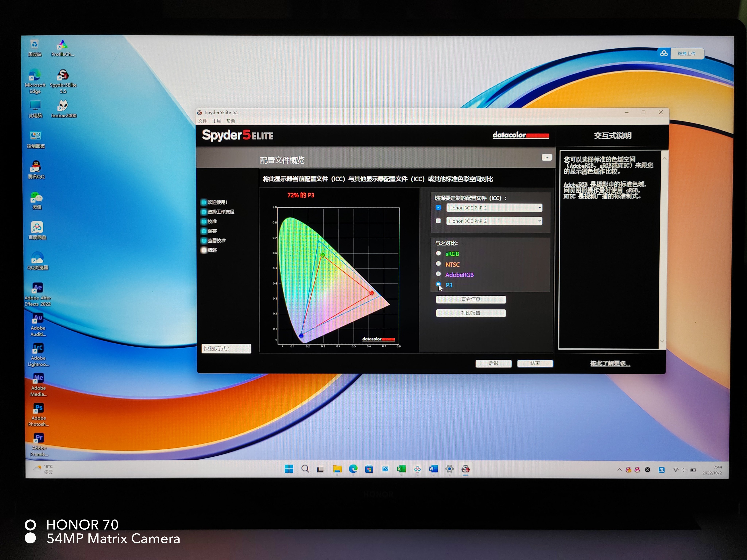This screenshot has height=560, width=747.
Task: Open the 工具 menu
Action: 216,121
